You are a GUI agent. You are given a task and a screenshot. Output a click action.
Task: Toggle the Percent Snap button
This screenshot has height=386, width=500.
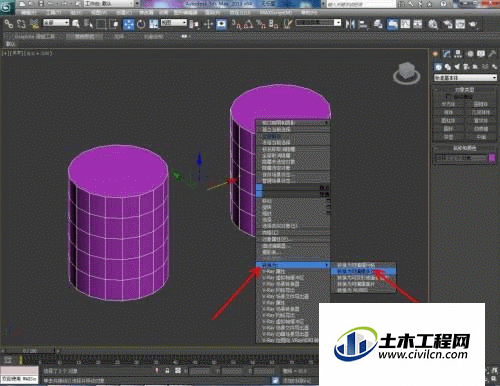click(x=261, y=24)
